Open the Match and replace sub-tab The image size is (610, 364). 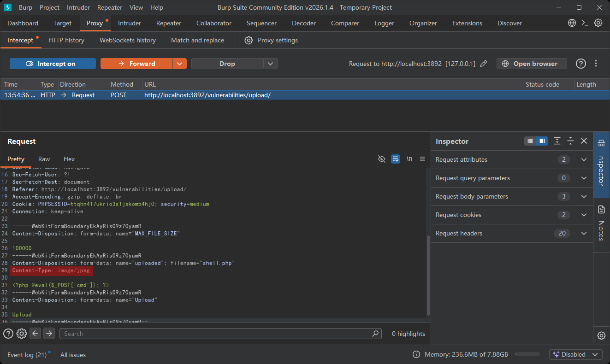197,40
